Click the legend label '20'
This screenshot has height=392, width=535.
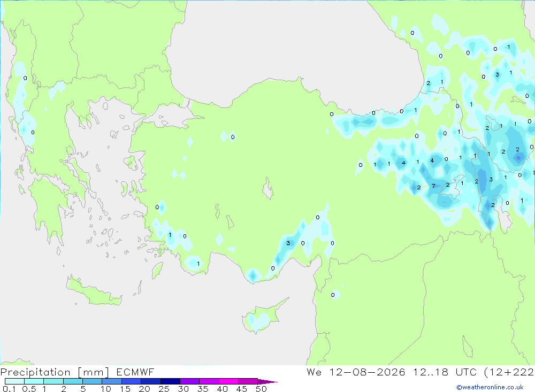pyautogui.click(x=144, y=389)
